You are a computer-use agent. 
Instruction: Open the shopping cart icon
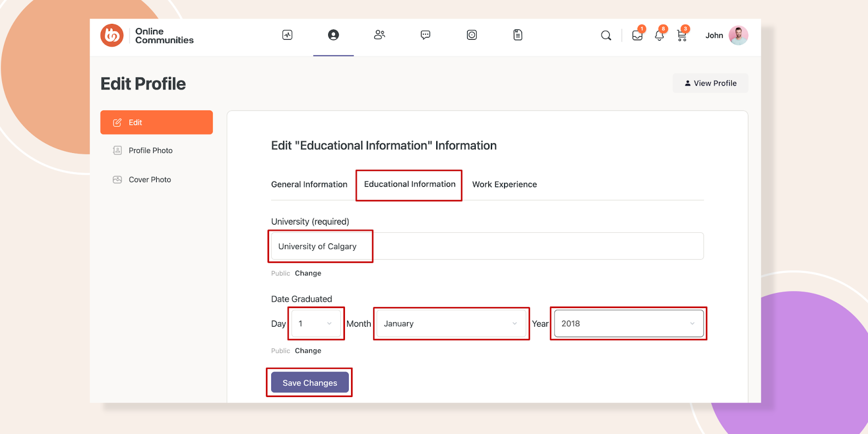[682, 36]
